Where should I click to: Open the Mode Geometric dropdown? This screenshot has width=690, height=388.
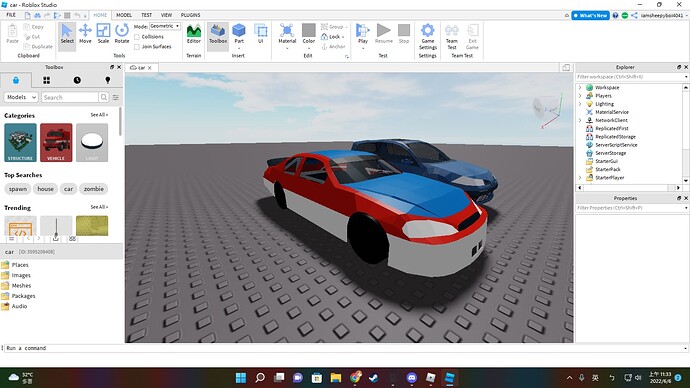pos(165,26)
